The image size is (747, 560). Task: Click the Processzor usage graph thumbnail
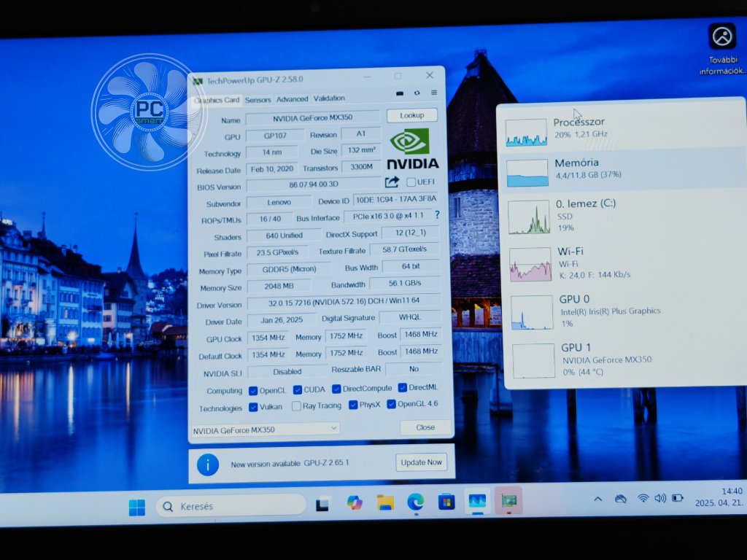click(526, 133)
